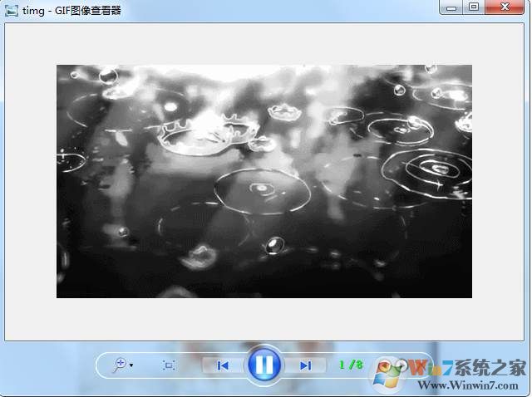
Task: Click the rotate counterclockwise icon
Action: (x=385, y=365)
